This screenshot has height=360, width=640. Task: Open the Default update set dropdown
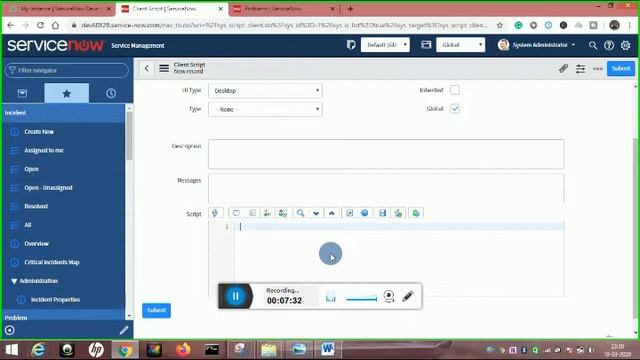pyautogui.click(x=385, y=45)
